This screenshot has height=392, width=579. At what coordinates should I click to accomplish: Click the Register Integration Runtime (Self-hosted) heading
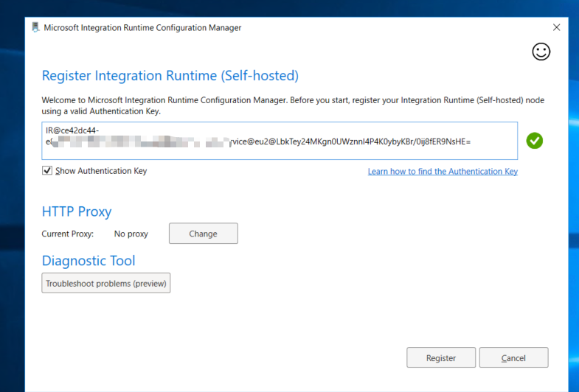point(170,76)
